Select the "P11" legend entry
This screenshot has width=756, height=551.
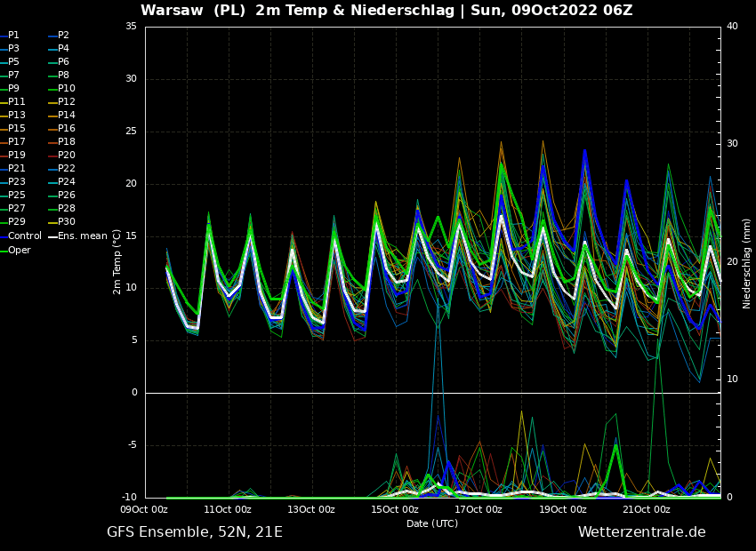tap(12, 101)
